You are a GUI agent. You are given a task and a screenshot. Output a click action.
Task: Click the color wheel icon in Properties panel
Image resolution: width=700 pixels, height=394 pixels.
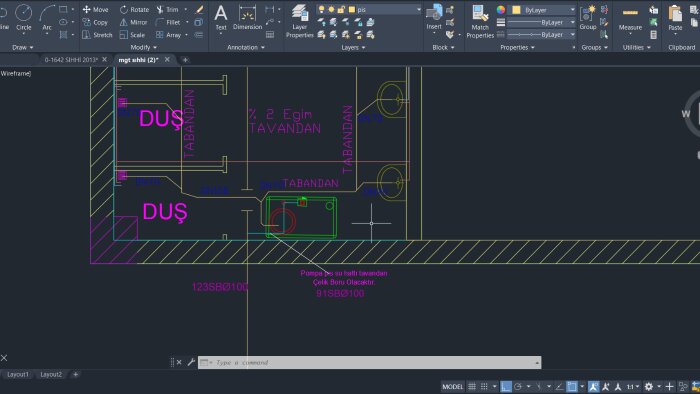point(500,9)
